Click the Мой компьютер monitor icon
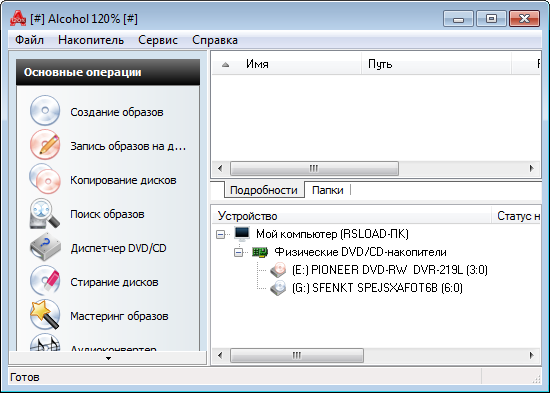 (242, 234)
